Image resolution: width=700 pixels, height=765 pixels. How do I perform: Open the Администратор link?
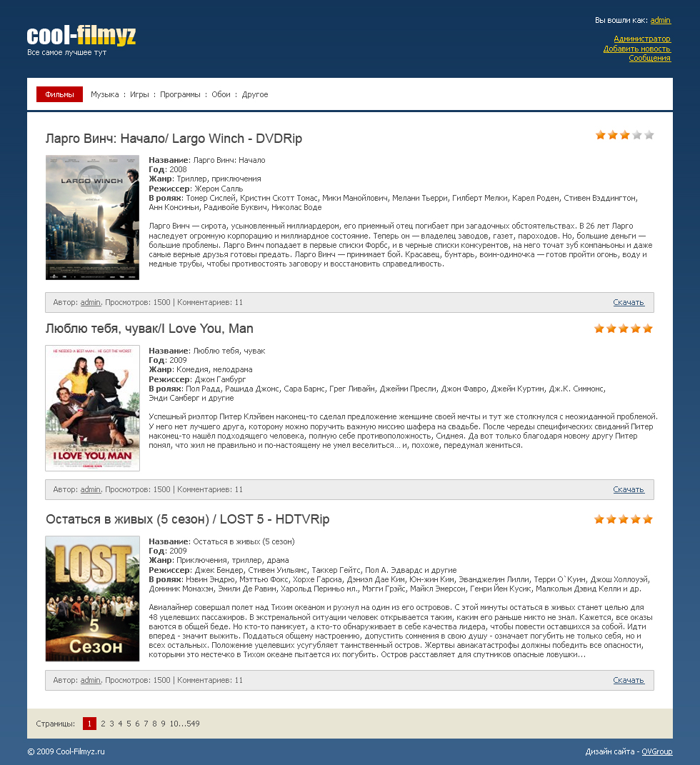click(x=642, y=39)
